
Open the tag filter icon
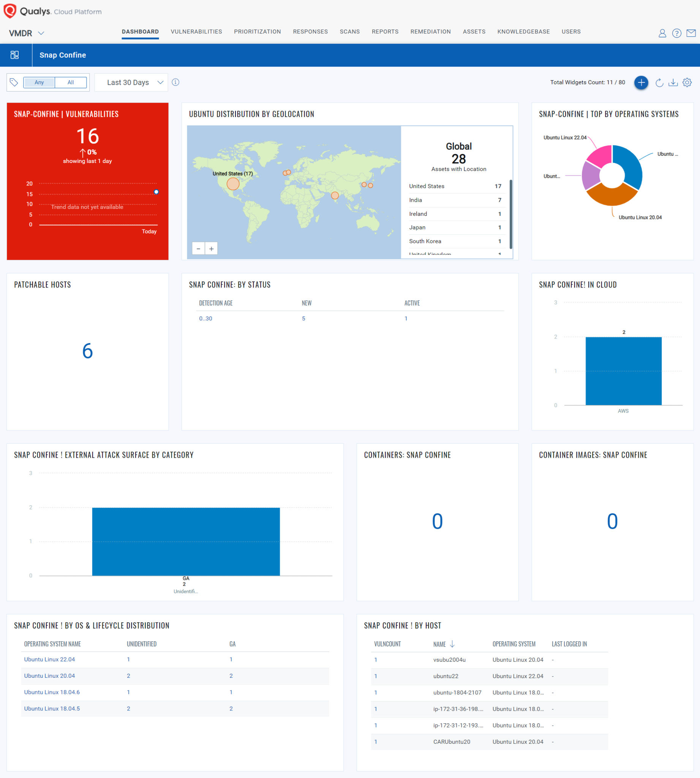14,82
